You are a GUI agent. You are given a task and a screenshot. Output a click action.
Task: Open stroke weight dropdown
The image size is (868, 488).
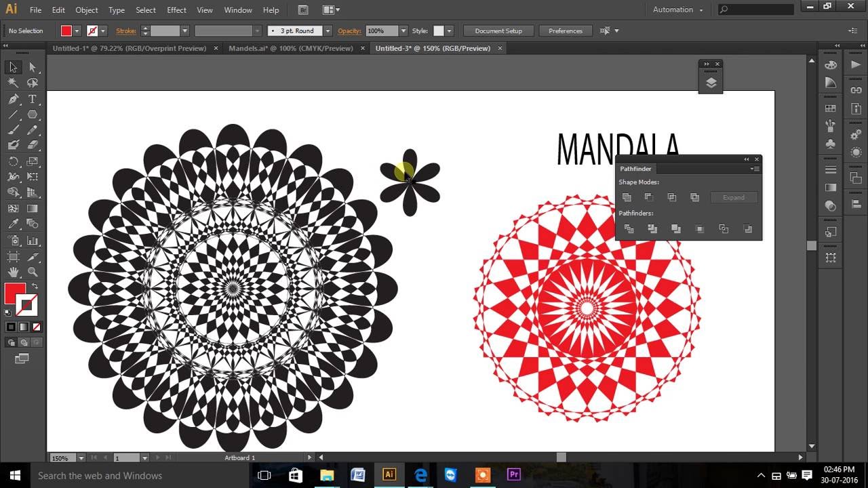click(x=184, y=30)
